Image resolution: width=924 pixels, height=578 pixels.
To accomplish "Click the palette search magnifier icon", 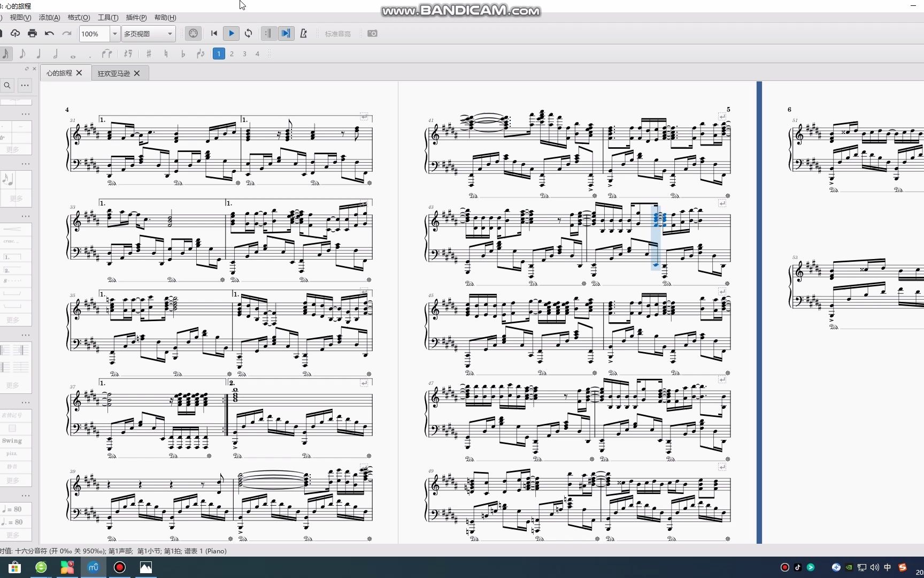I will 7,85.
